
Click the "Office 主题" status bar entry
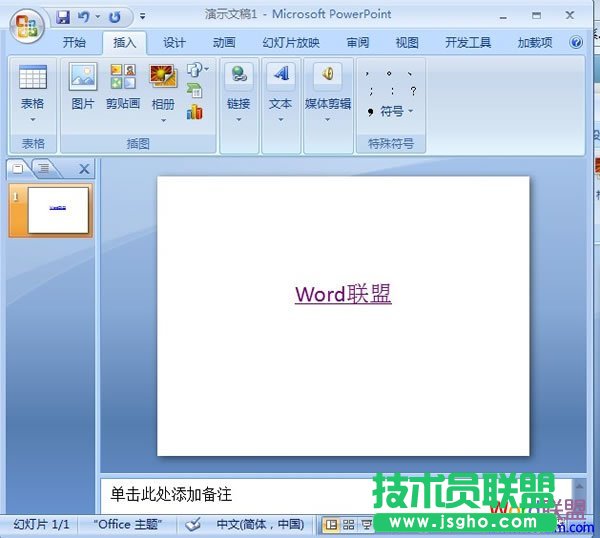coord(128,524)
